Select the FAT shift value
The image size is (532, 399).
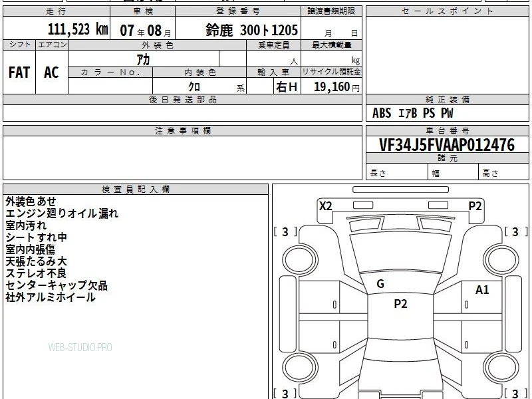[x=19, y=72]
